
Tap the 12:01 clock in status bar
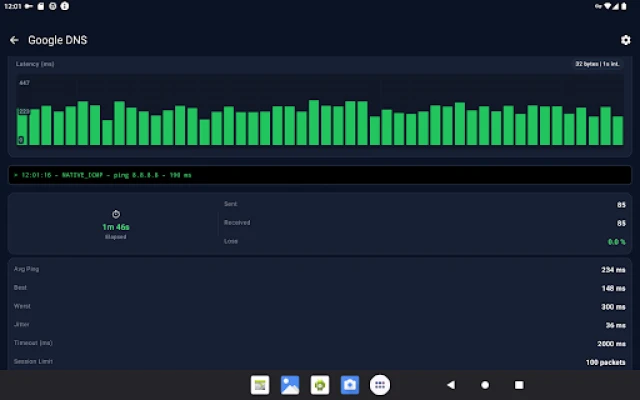click(x=13, y=6)
